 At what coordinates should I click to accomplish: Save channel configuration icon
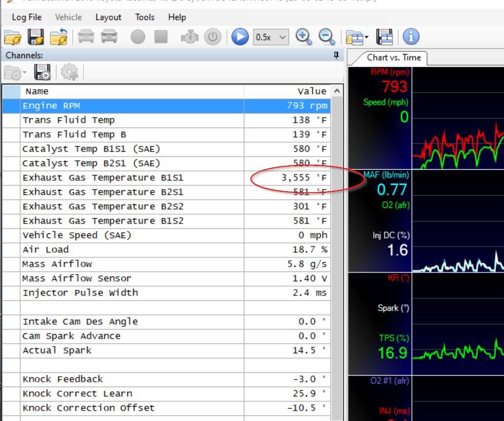tap(42, 72)
